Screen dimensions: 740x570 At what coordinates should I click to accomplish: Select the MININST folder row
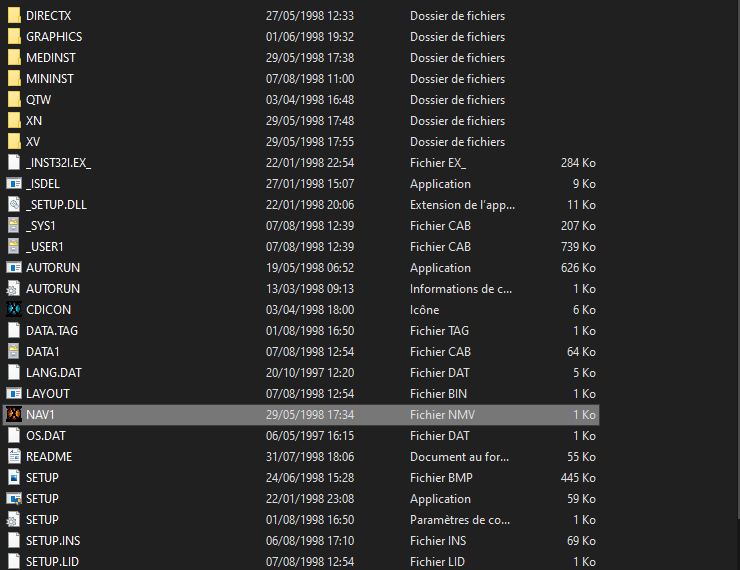click(301, 79)
